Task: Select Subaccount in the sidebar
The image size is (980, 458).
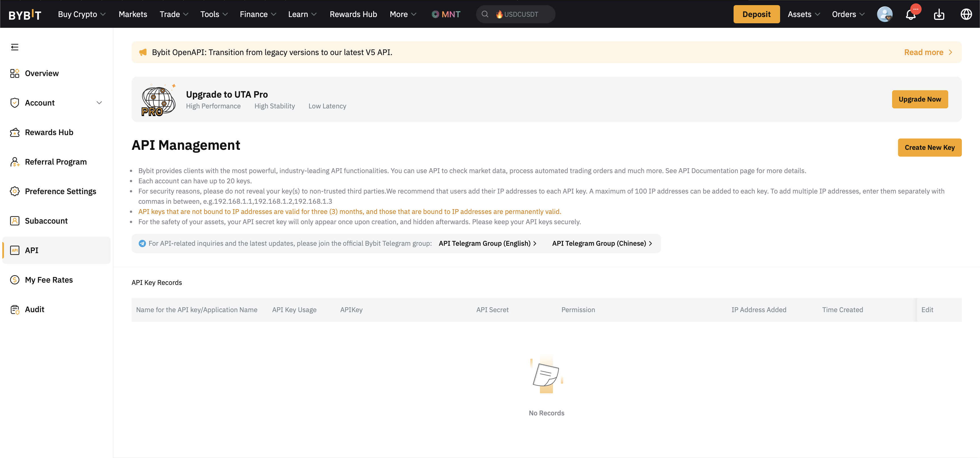Action: coord(46,221)
